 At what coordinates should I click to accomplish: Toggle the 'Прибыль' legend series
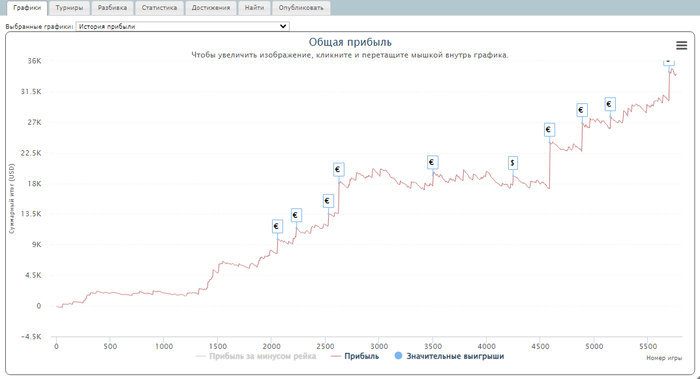pyautogui.click(x=355, y=356)
